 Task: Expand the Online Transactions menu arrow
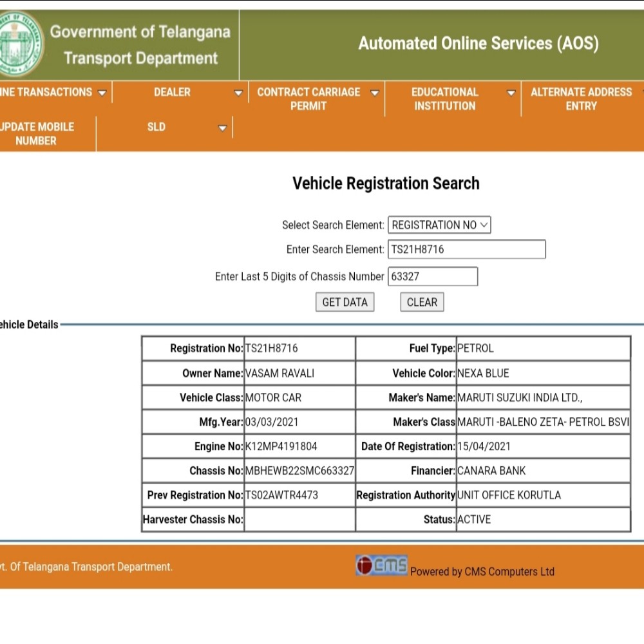tap(102, 93)
